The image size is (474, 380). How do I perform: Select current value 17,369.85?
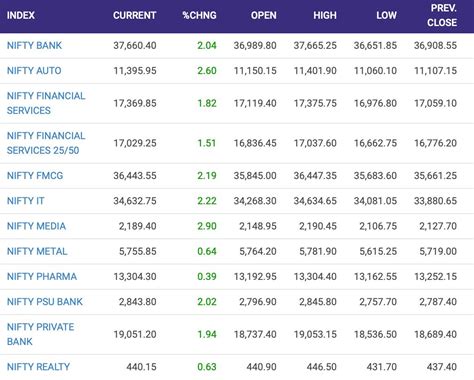pos(135,103)
